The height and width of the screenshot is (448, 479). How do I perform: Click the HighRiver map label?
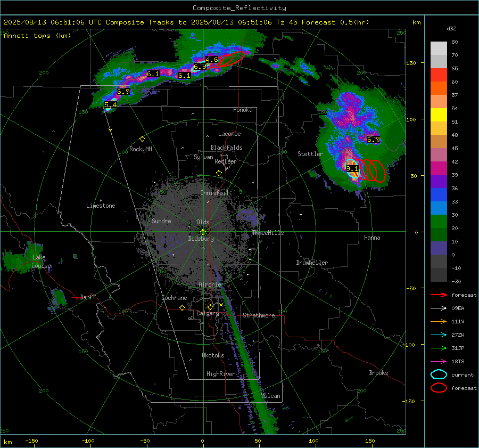221,374
